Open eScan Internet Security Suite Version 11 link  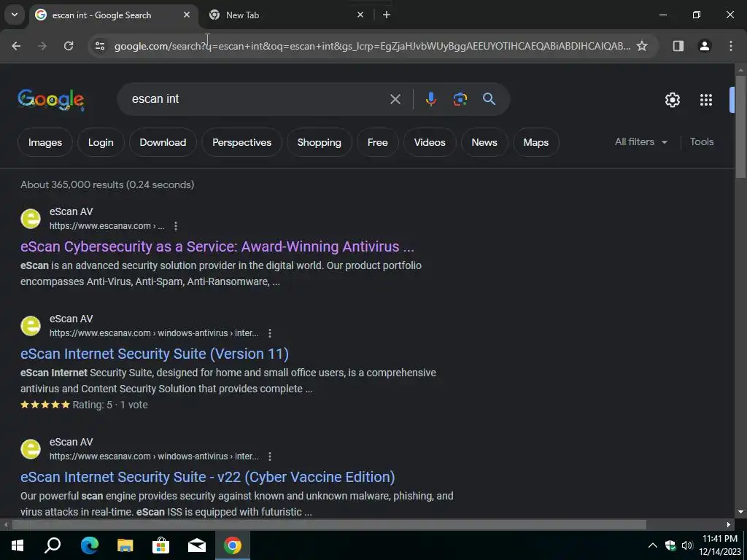coord(155,354)
